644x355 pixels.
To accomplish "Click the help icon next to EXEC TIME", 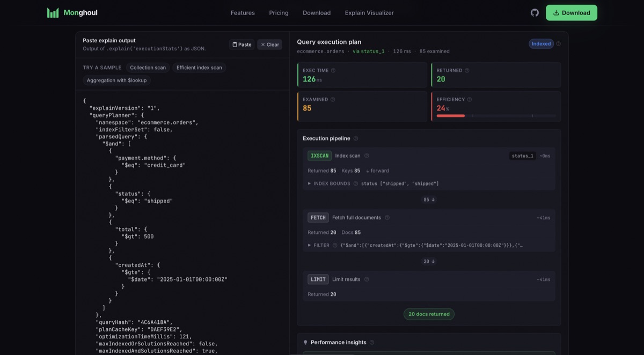I will tap(333, 70).
